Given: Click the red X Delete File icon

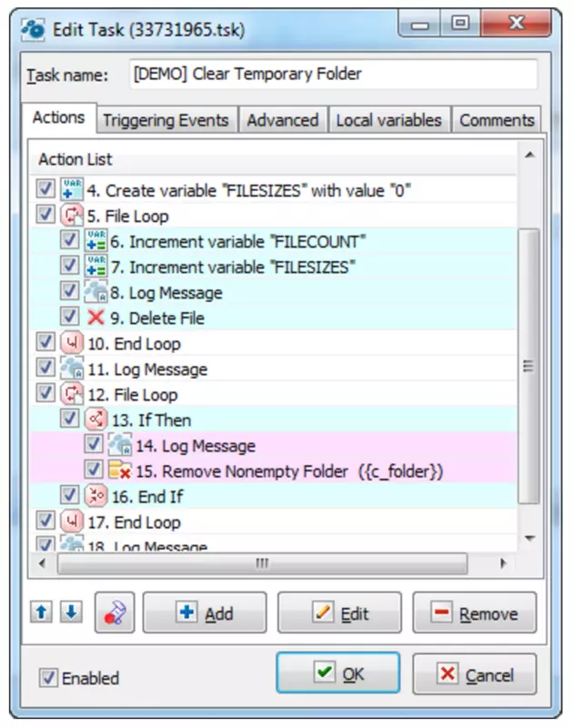Looking at the screenshot, I should pyautogui.click(x=96, y=317).
